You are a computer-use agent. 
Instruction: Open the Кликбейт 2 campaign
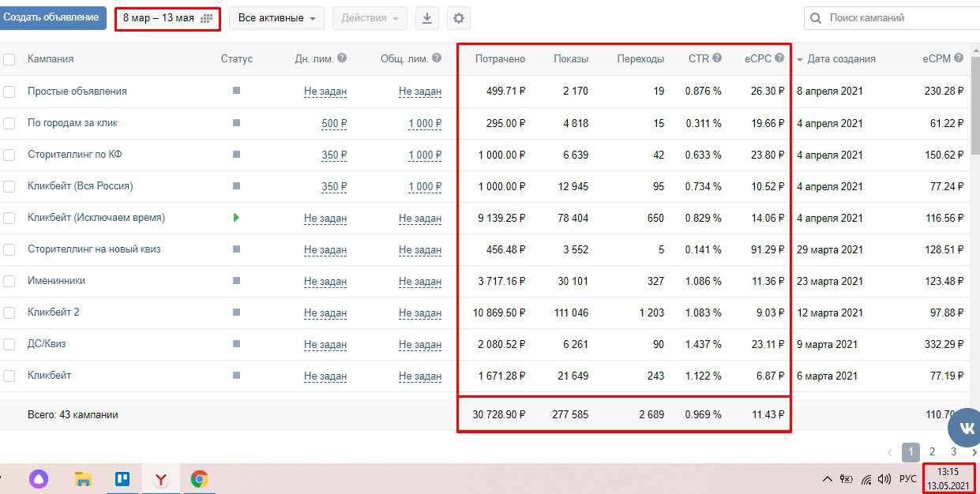pyautogui.click(x=54, y=312)
